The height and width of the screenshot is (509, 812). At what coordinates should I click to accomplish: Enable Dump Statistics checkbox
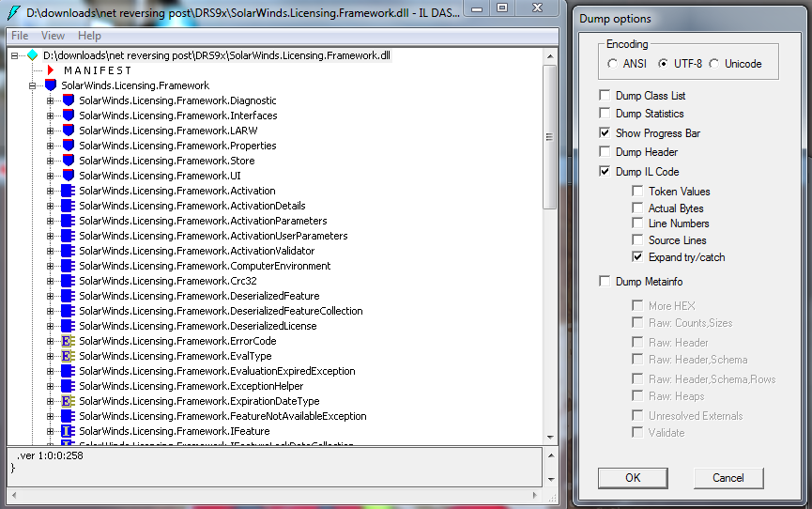pyautogui.click(x=605, y=113)
